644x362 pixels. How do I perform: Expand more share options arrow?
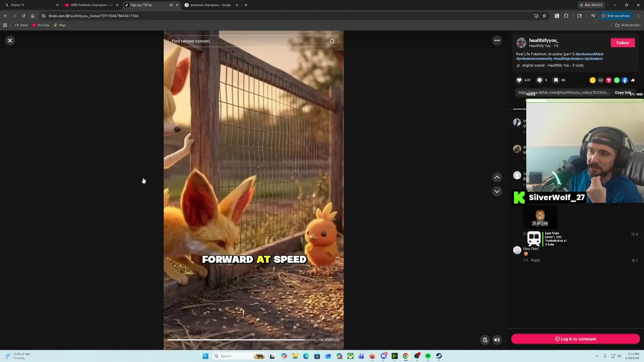pos(633,80)
